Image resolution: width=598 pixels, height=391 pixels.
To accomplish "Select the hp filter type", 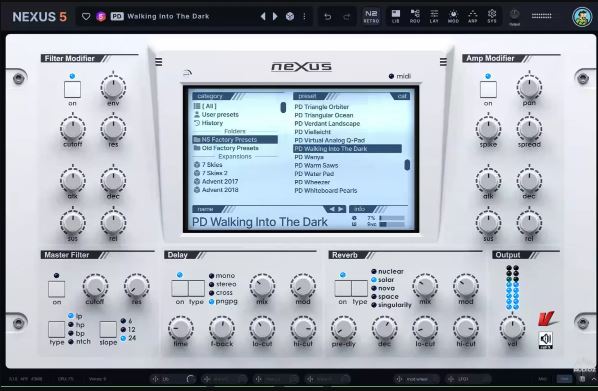I will [x=77, y=325].
